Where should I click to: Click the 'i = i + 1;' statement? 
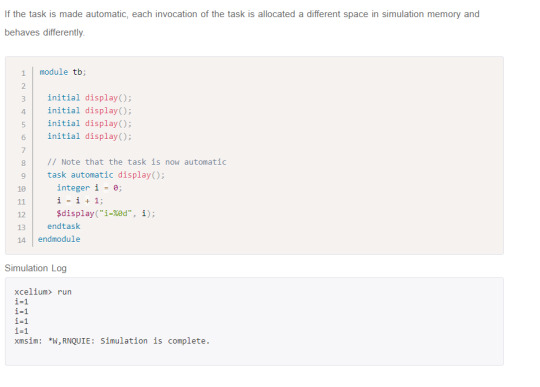click(80, 200)
